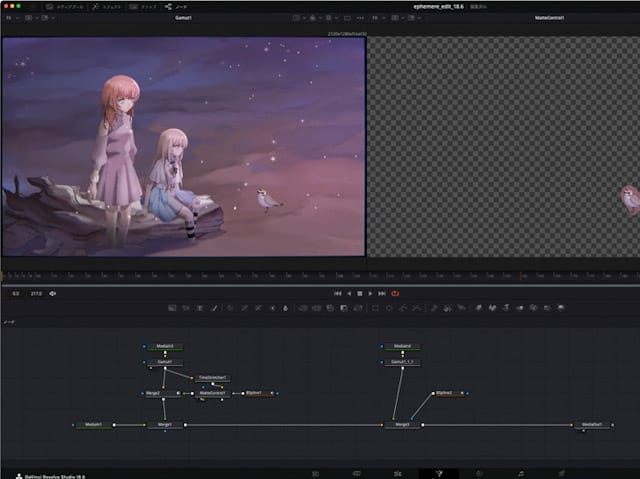Select the MediaIn3 node
The width and height of the screenshot is (640, 479).
(165, 346)
